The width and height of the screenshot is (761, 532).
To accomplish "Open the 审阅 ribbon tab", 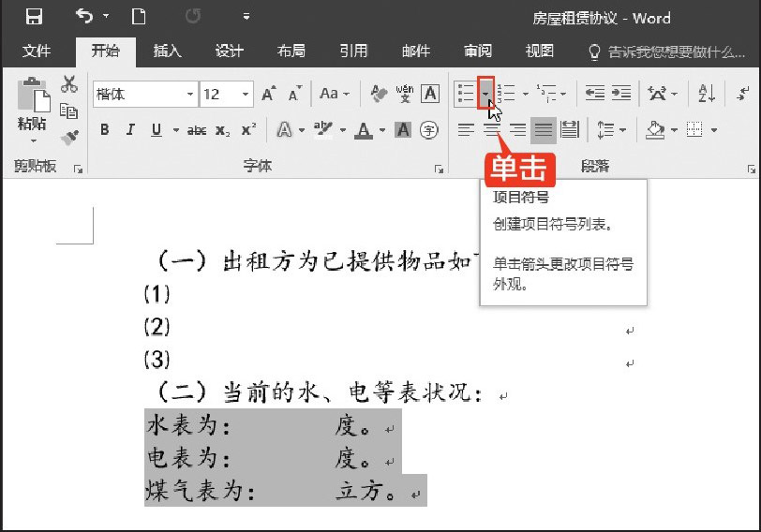I will [477, 51].
